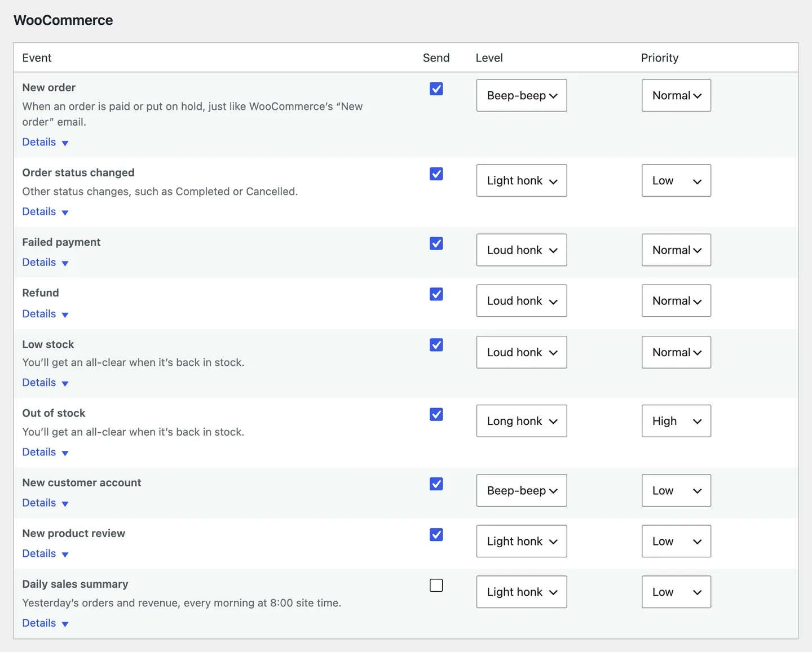Show Details for Out of stock
This screenshot has width=812, height=652.
pyautogui.click(x=45, y=452)
